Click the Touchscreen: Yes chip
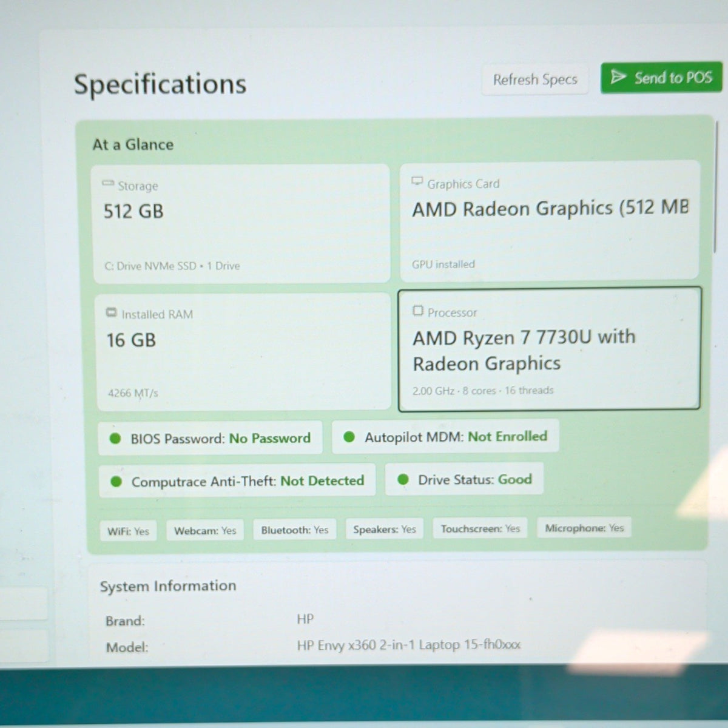Screen dimensions: 728x728 click(x=480, y=528)
